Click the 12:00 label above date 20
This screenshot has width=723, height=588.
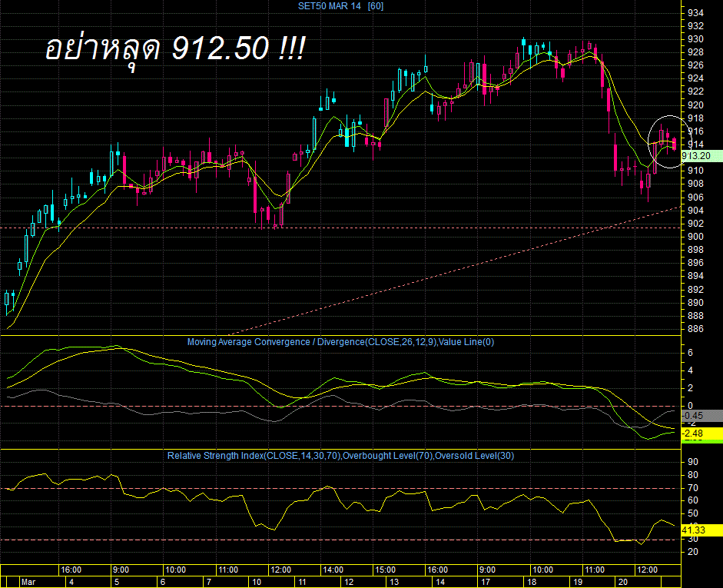647,570
